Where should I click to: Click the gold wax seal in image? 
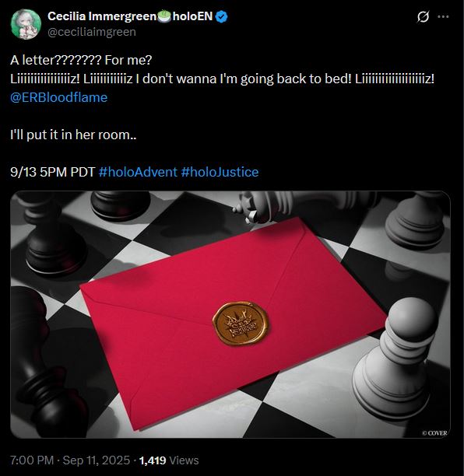point(241,324)
